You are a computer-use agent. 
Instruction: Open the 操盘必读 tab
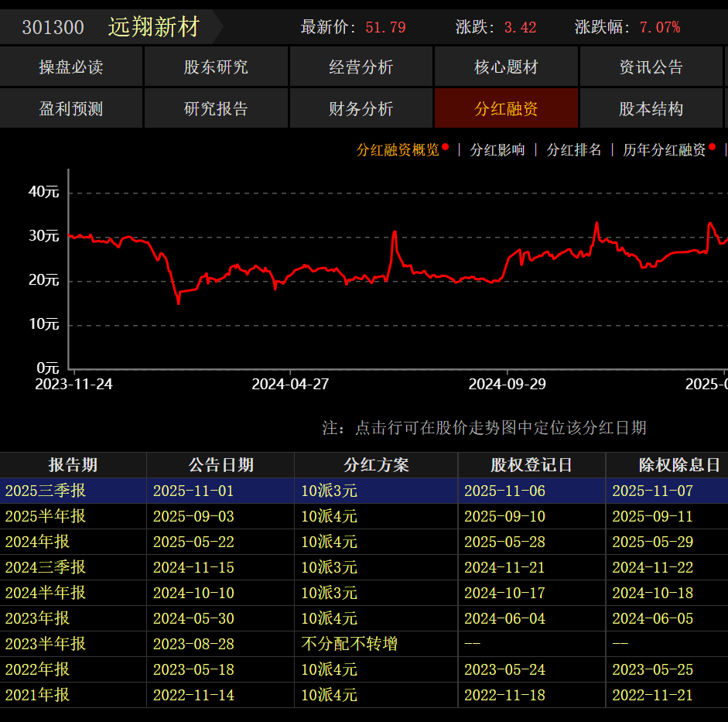coord(71,67)
